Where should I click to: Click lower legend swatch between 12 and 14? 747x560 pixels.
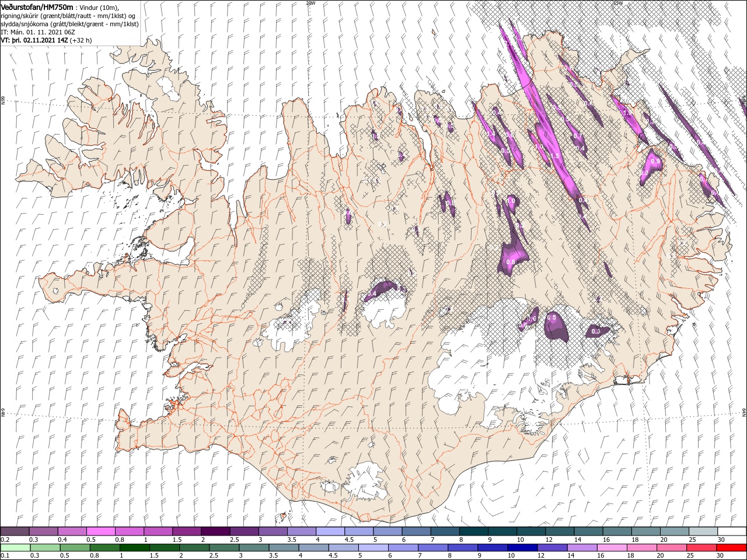pyautogui.click(x=553, y=548)
